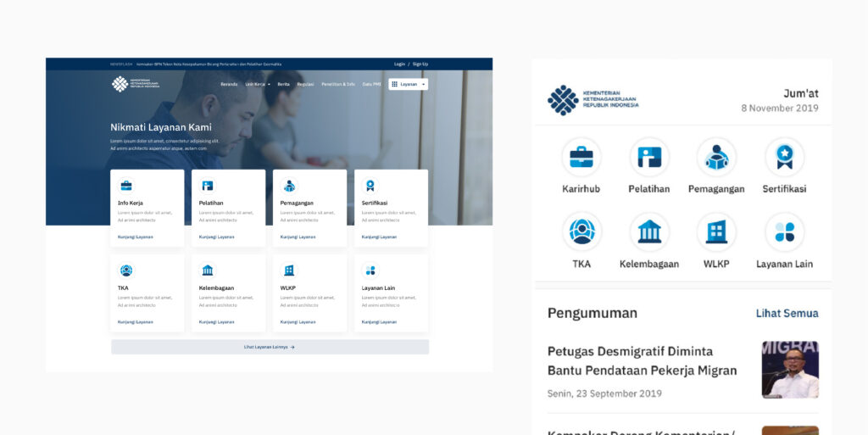Tap the Pelatihan icon in mobile panel

click(x=649, y=157)
